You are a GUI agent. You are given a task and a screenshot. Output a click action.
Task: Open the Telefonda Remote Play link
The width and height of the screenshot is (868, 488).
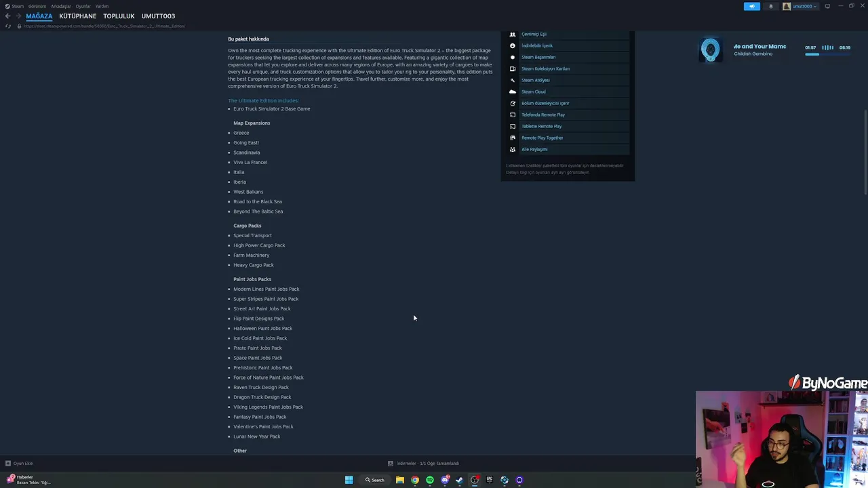click(x=543, y=115)
